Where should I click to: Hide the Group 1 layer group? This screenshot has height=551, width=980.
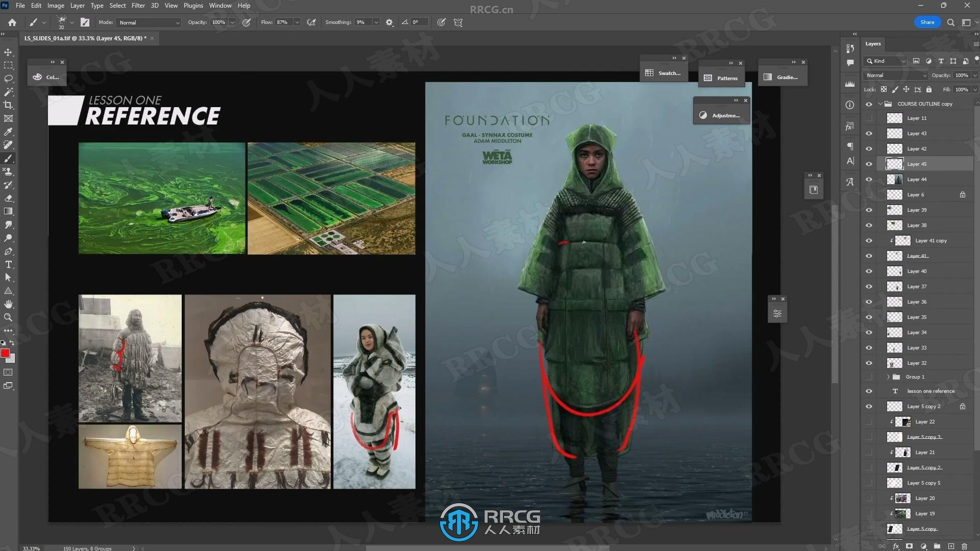[x=868, y=377]
